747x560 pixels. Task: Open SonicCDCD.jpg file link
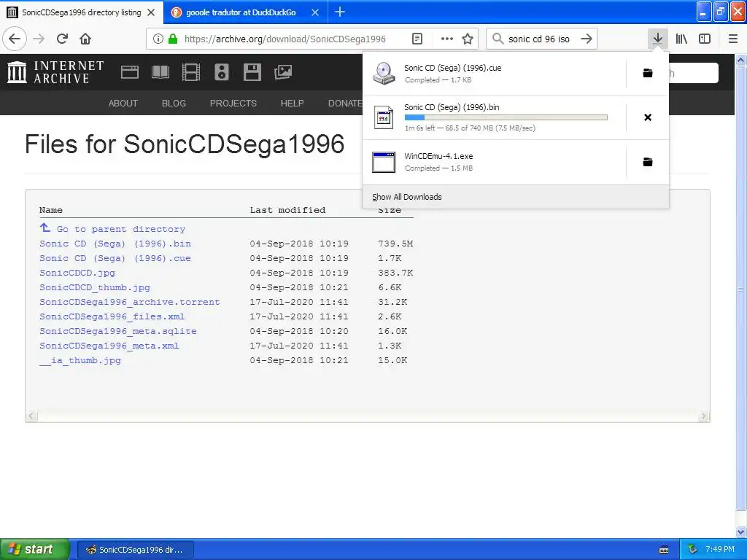coord(77,273)
